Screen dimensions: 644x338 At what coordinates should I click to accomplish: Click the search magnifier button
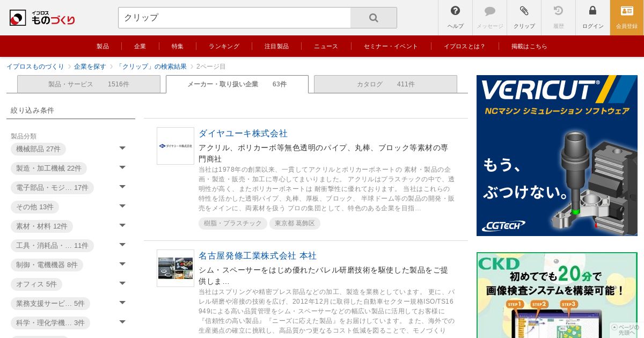(374, 18)
